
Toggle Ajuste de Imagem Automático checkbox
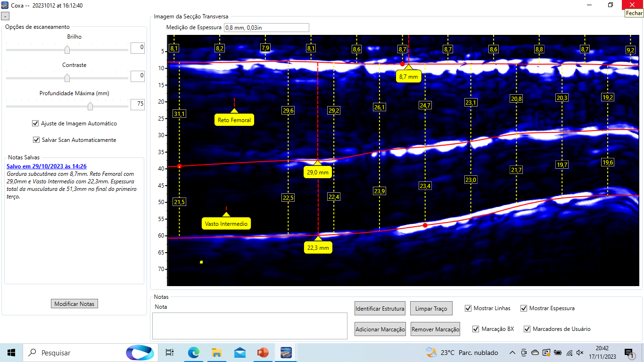35,123
